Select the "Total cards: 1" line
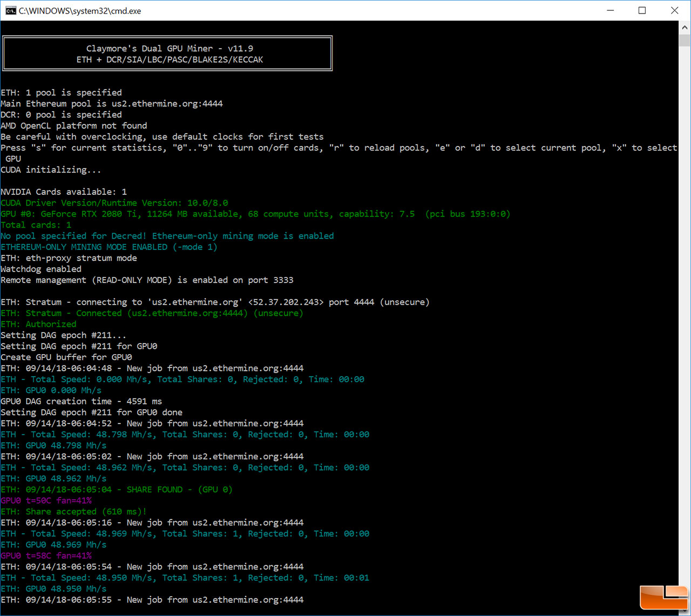Screen dimensions: 691x616 (x=36, y=225)
